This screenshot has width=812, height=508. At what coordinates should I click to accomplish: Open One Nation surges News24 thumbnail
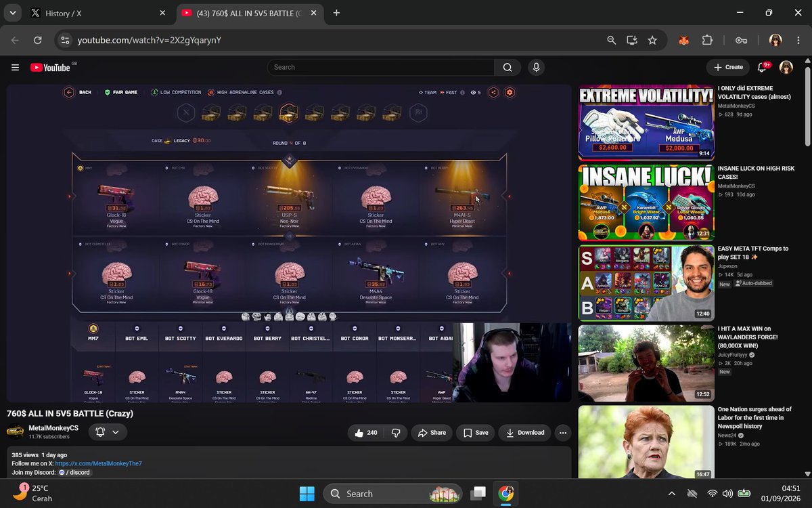(646, 442)
